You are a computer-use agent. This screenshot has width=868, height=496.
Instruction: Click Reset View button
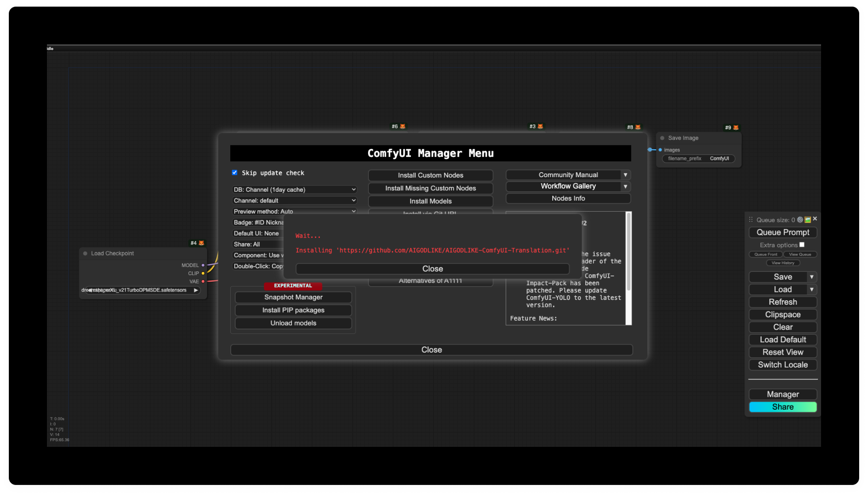(783, 352)
